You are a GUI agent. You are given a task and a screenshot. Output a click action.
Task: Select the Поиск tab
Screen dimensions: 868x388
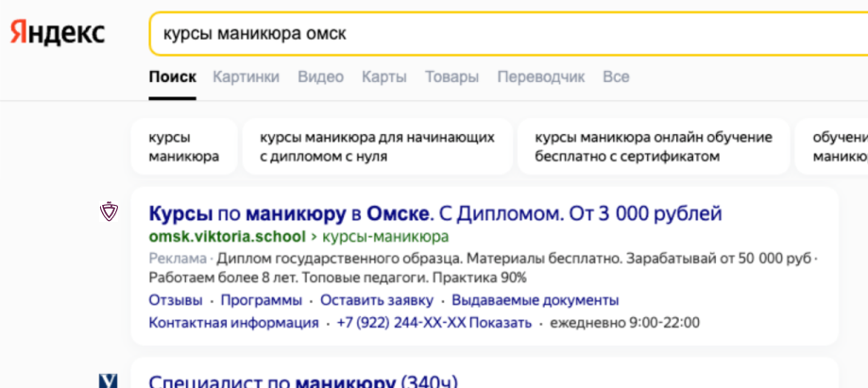172,76
